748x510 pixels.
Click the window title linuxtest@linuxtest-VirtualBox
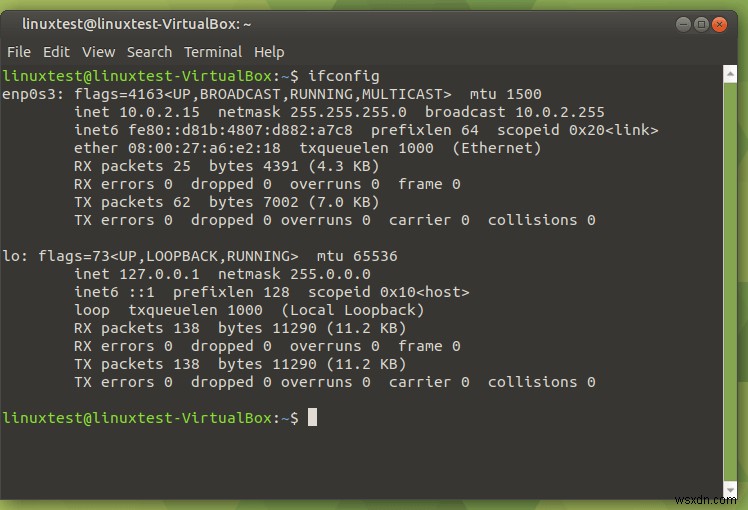click(x=136, y=24)
